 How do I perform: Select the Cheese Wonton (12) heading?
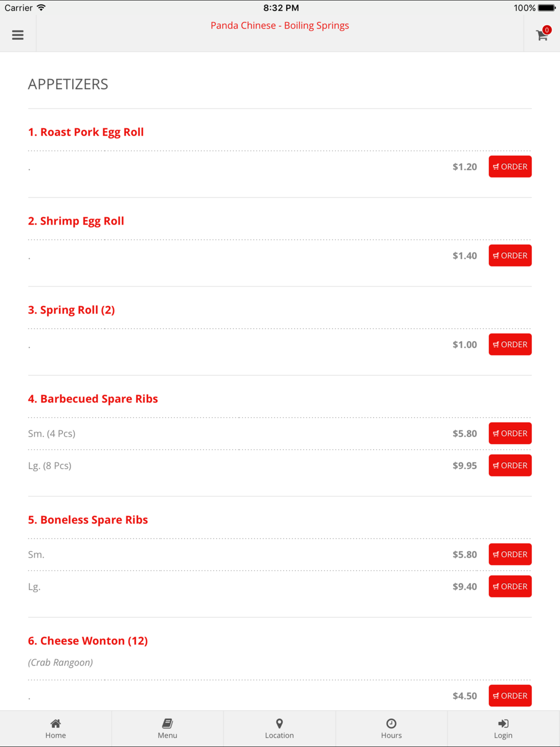pyautogui.click(x=88, y=641)
